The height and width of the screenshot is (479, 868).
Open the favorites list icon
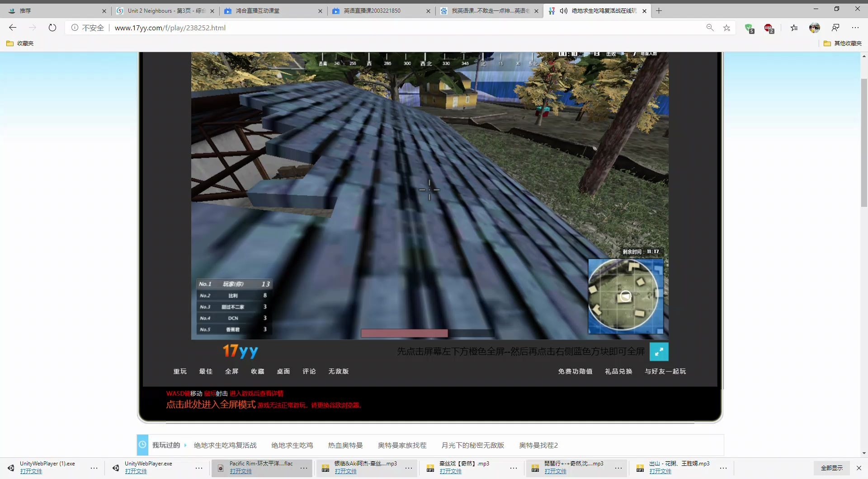tap(794, 28)
